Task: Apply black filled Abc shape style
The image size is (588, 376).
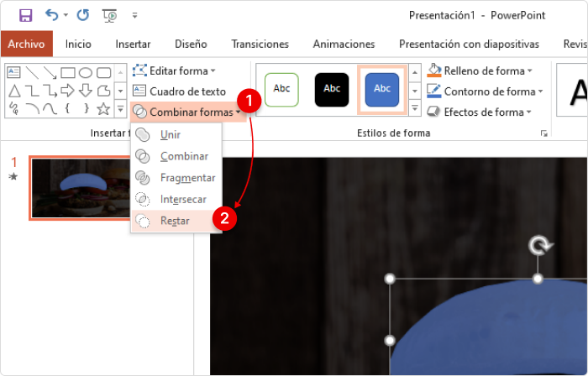Action: click(x=332, y=90)
